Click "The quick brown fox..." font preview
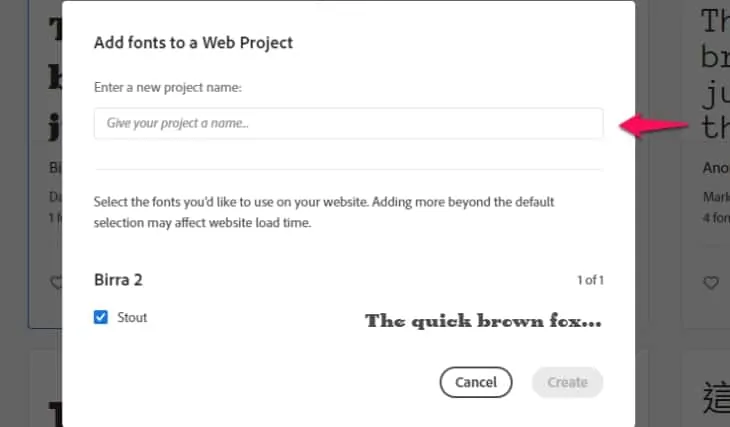Viewport: 730px width, 427px height. (x=483, y=321)
